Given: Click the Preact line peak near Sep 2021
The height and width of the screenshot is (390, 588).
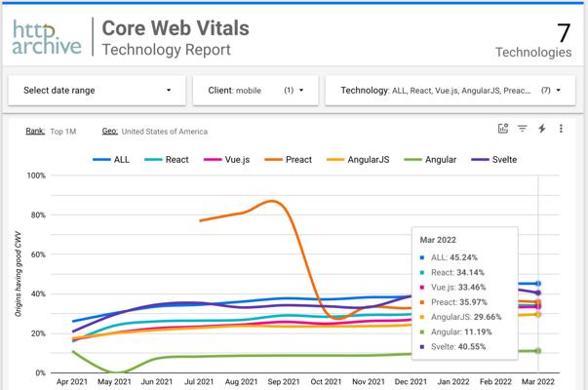Looking at the screenshot, I should tap(273, 201).
